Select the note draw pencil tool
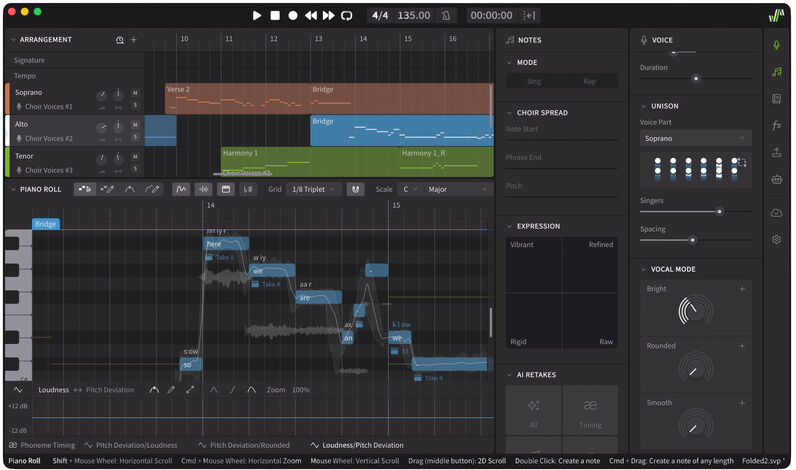Viewport: 796px width, 470px height. click(107, 189)
